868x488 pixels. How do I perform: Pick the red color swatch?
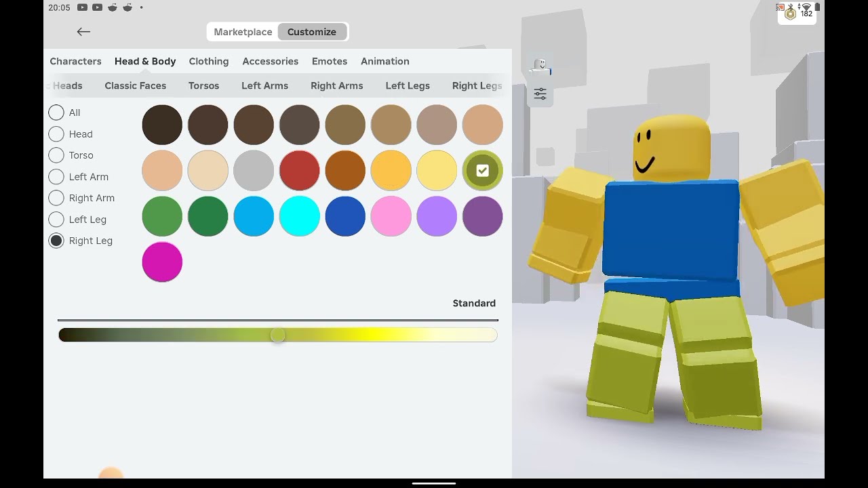300,170
